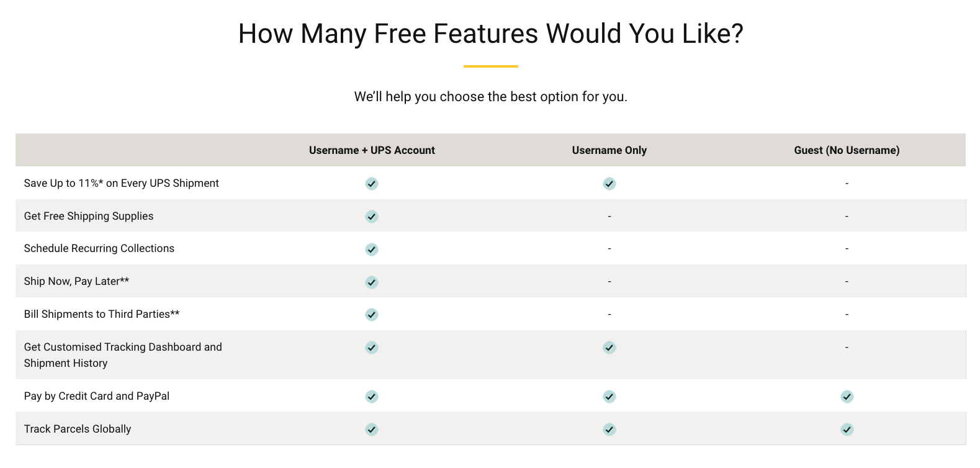980x468 pixels.
Task: Click Tracking Dashboard checkmark under Username Only
Action: 609,348
